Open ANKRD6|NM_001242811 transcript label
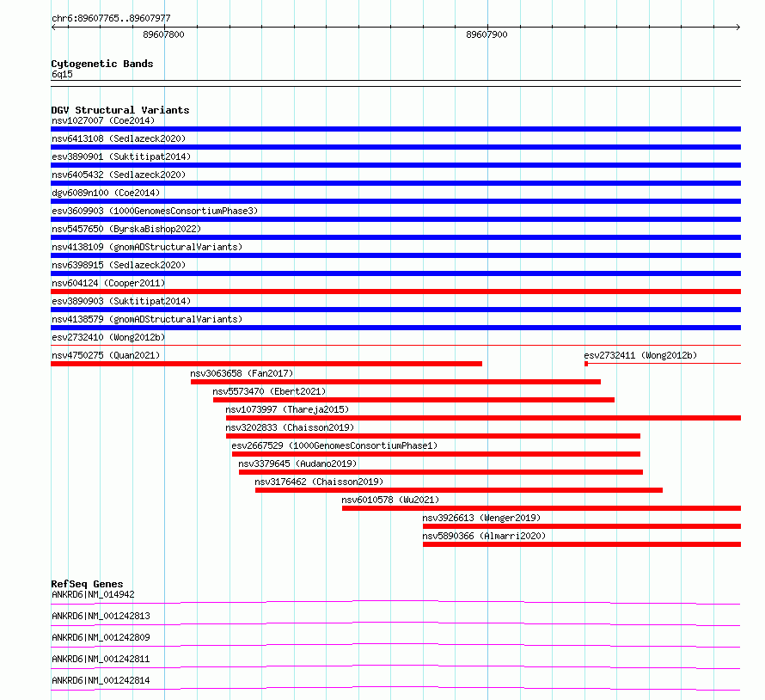This screenshot has width=765, height=700. [x=101, y=659]
